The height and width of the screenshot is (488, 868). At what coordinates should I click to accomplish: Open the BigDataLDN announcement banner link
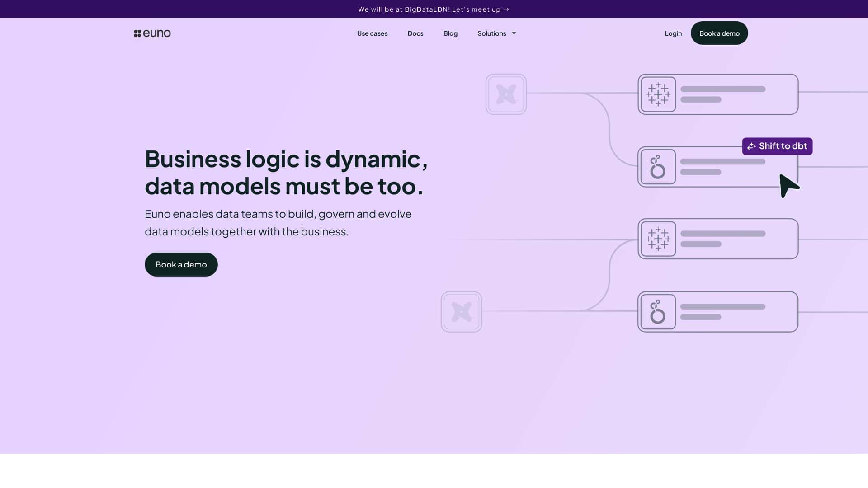[x=433, y=9]
